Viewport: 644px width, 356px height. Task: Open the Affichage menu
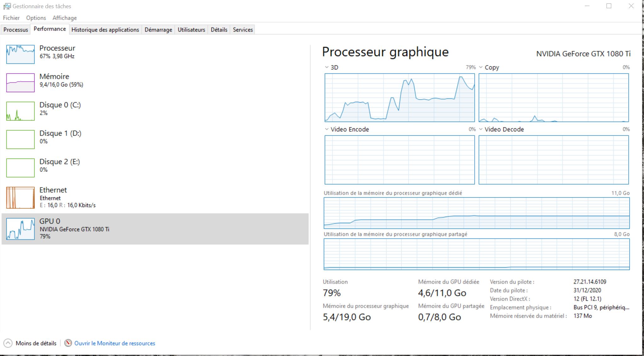point(65,18)
